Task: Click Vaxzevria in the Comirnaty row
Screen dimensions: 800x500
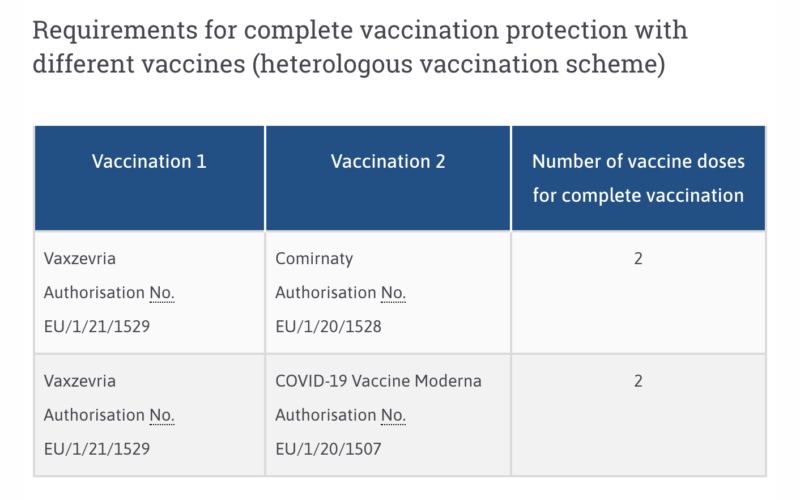Action: (x=80, y=259)
